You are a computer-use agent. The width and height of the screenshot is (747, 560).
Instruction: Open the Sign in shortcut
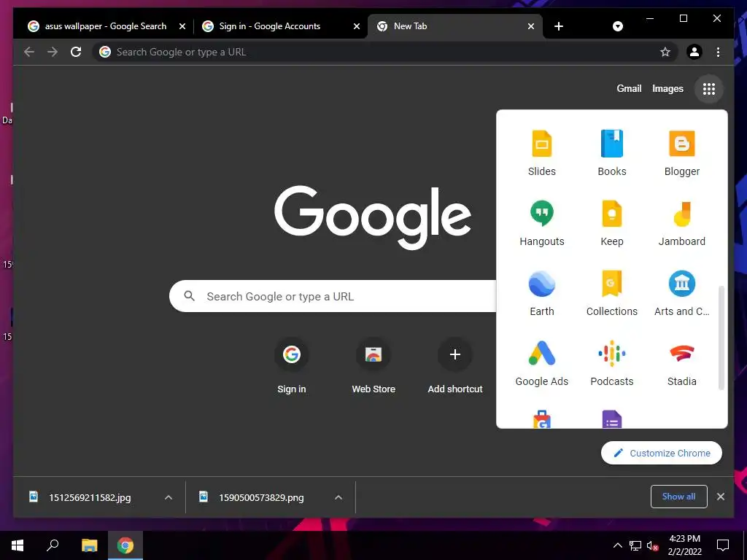(x=292, y=366)
